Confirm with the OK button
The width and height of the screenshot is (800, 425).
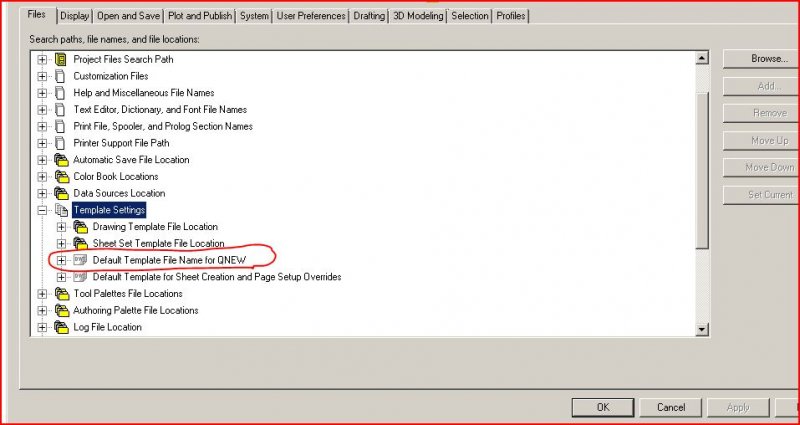pos(603,408)
